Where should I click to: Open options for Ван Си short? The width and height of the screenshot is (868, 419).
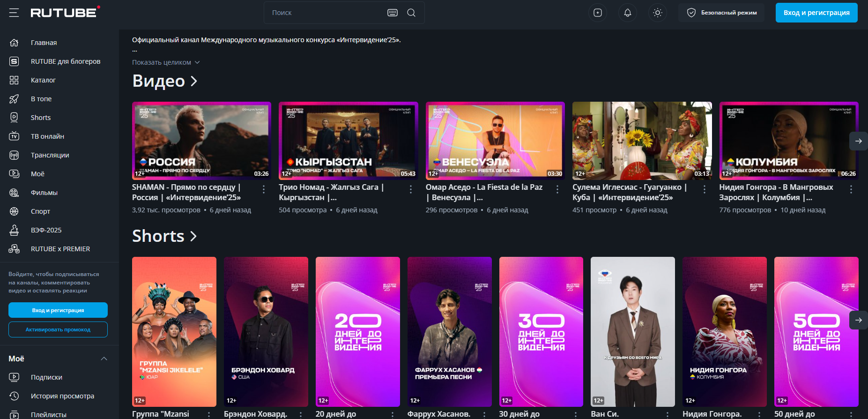tap(668, 415)
